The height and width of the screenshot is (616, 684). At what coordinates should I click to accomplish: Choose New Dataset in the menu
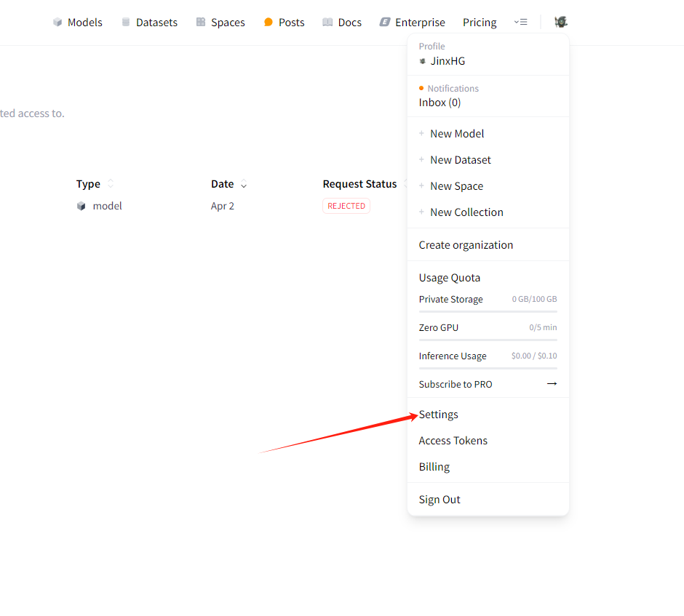[461, 159]
